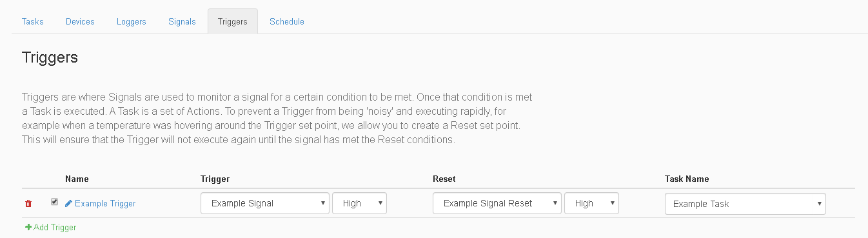Click the Example Trigger name link

click(105, 203)
